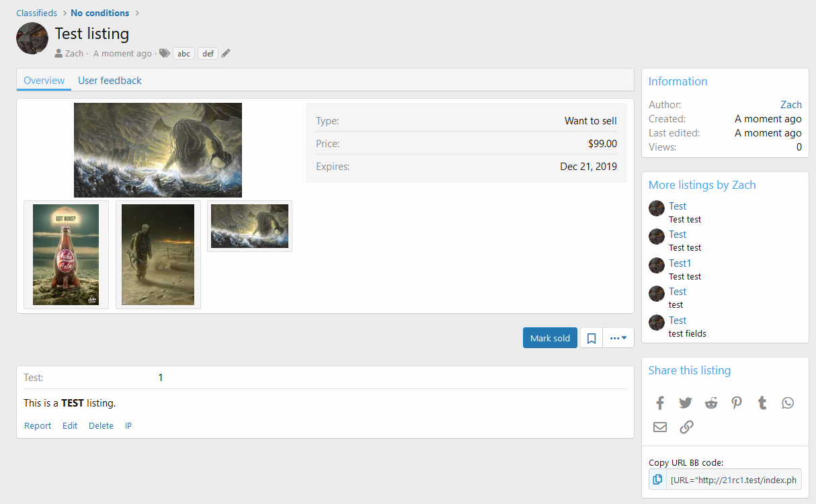Click the Delete link under the listing
The width and height of the screenshot is (816, 504).
(101, 425)
